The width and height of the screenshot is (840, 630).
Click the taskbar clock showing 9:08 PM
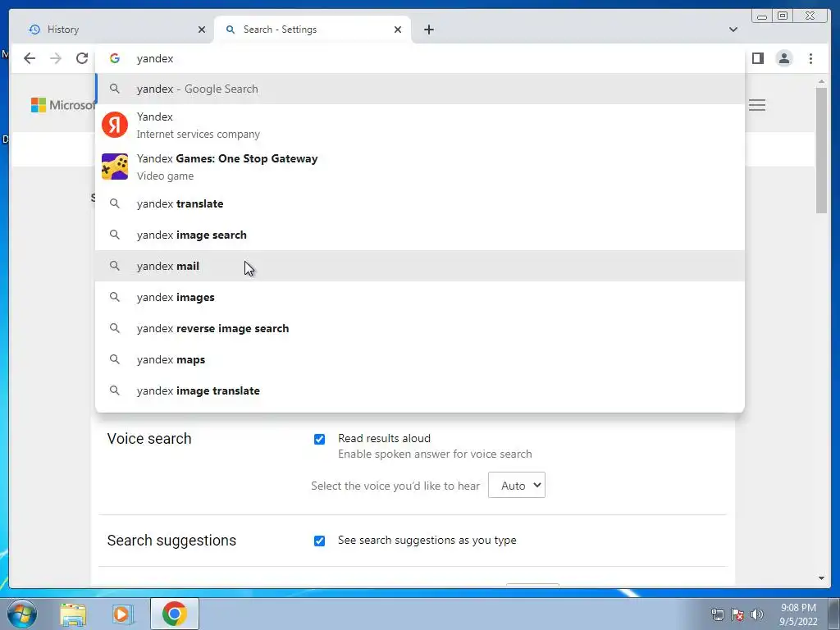[798, 614]
